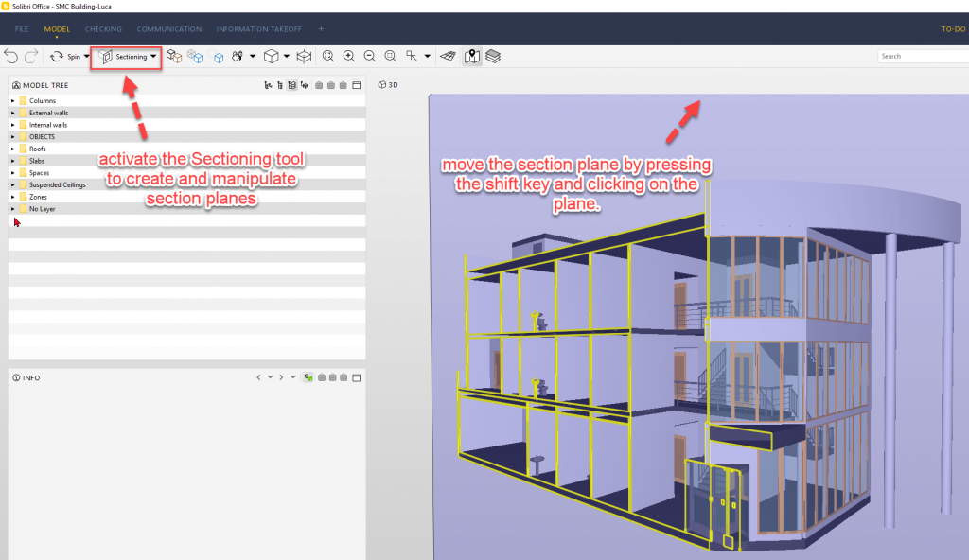Click the brown-cubes show selected icon
The image size is (969, 560).
tap(174, 56)
